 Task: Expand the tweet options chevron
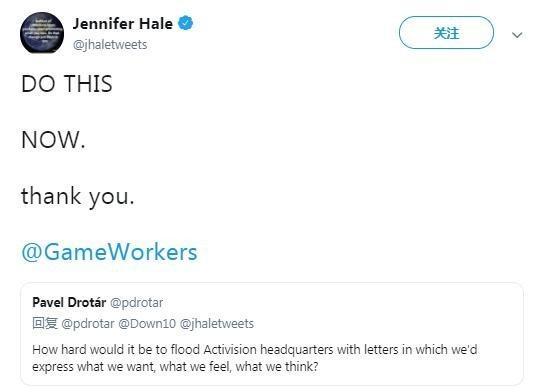(x=517, y=35)
